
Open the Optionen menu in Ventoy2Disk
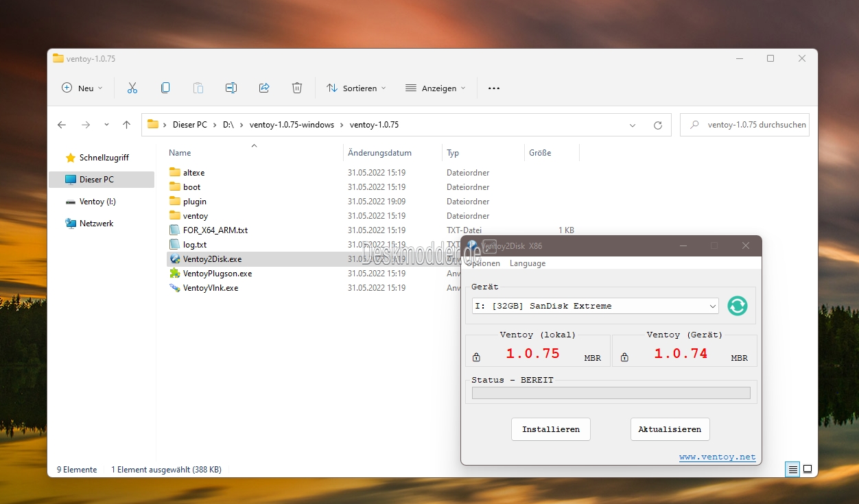click(484, 263)
